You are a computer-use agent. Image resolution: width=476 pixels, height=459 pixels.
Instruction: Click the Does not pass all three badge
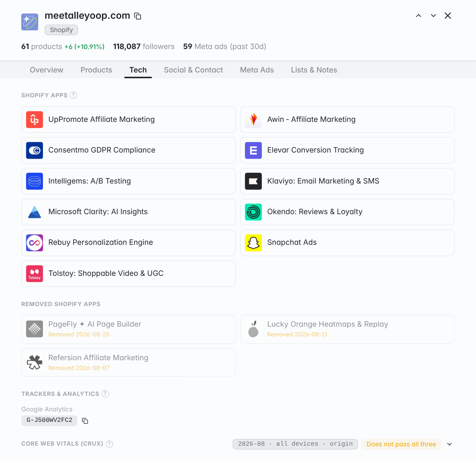[401, 444]
